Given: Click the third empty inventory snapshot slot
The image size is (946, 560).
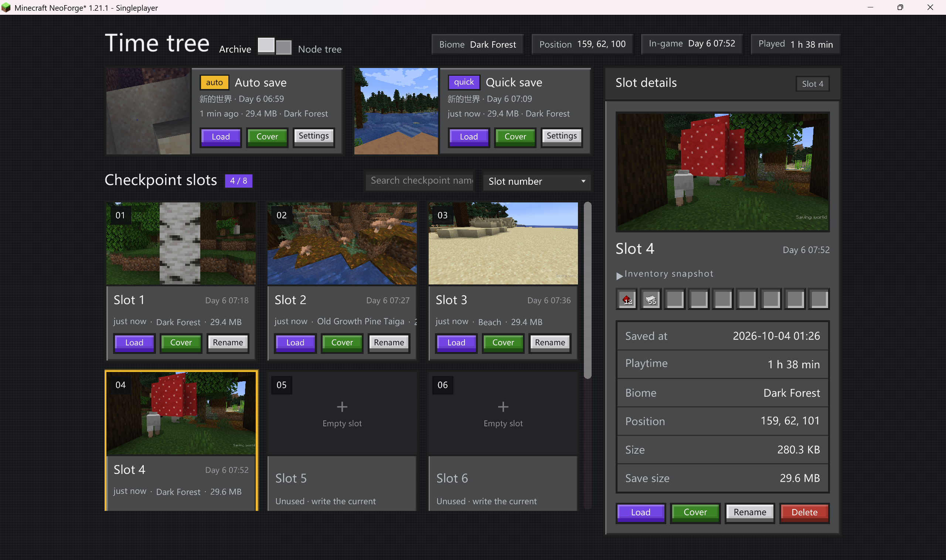Looking at the screenshot, I should (x=723, y=300).
